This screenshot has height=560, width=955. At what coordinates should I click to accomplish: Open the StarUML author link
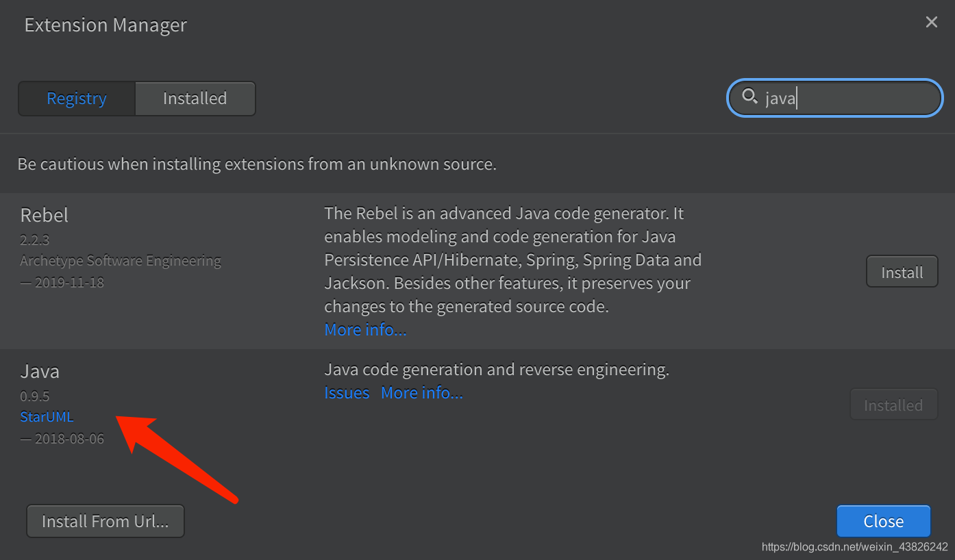47,416
